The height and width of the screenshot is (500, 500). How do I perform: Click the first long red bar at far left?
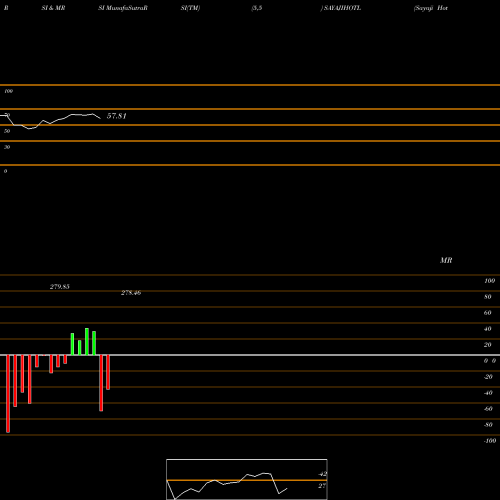8,394
